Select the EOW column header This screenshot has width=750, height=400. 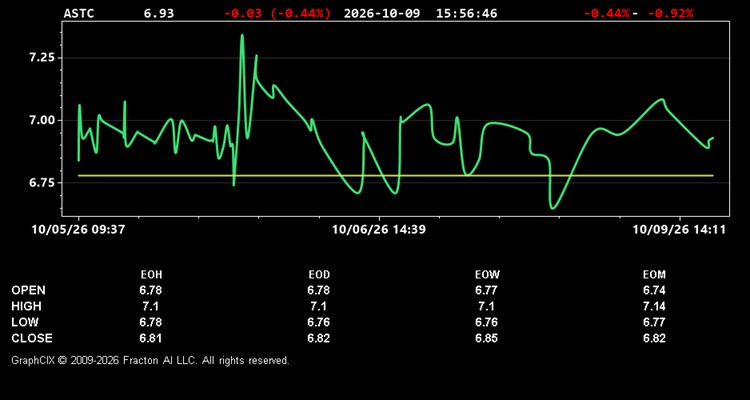[x=487, y=275]
